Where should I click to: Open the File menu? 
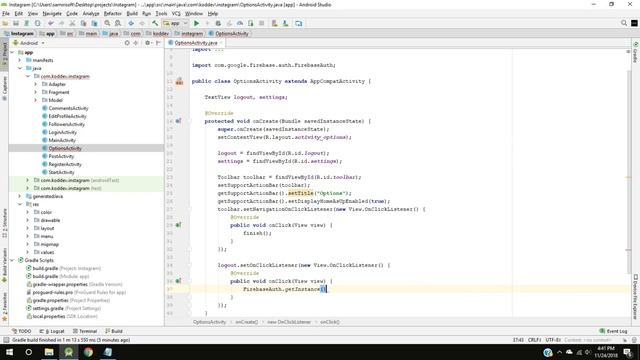coord(6,13)
